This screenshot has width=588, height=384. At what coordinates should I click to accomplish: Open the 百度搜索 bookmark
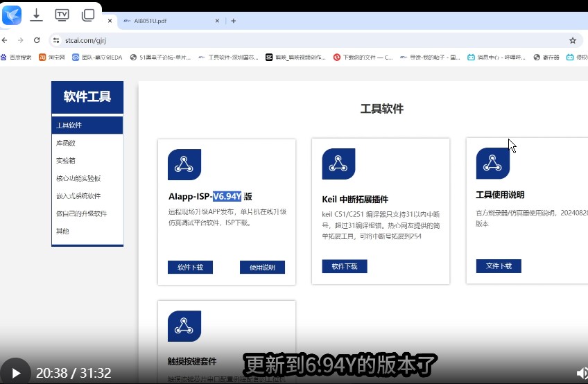[x=16, y=58]
